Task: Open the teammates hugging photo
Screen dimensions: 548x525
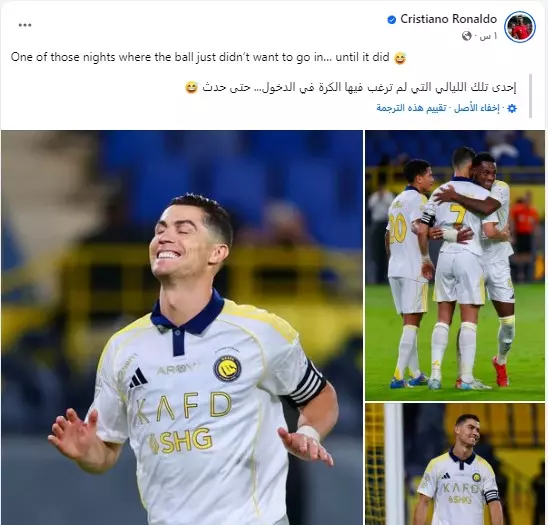Action: pyautogui.click(x=455, y=265)
